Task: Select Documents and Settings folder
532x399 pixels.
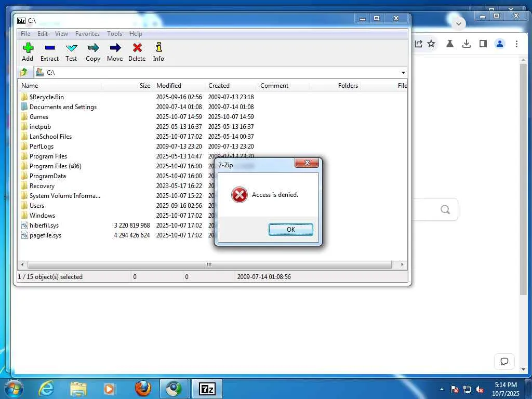Action: (x=63, y=107)
